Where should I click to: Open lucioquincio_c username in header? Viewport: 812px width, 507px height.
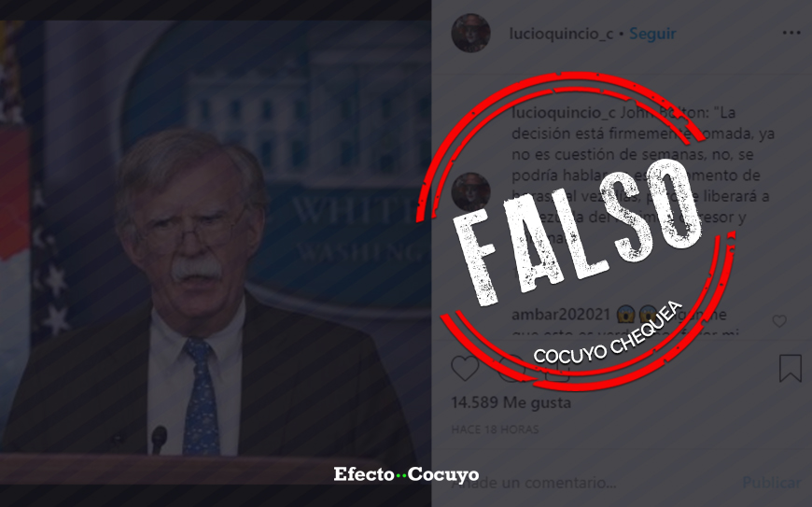561,34
